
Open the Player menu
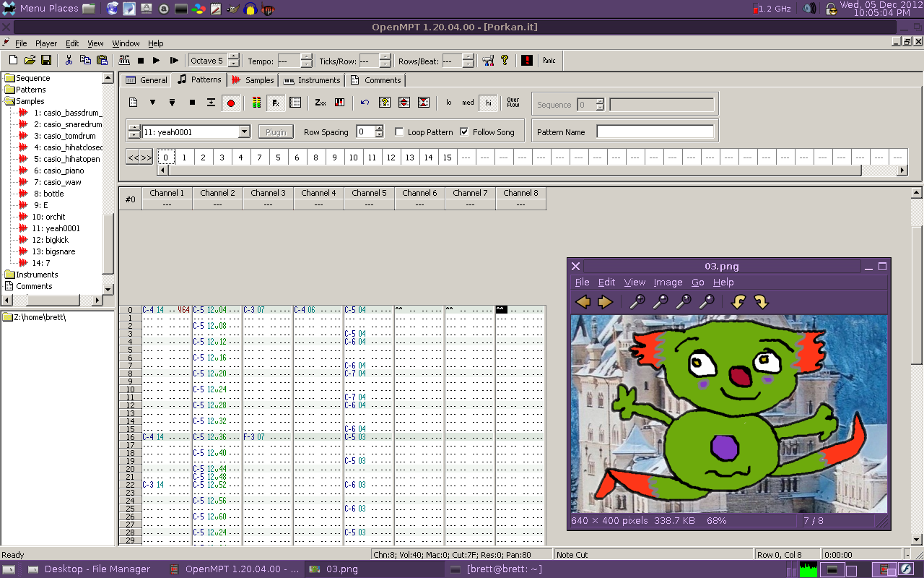pos(46,43)
